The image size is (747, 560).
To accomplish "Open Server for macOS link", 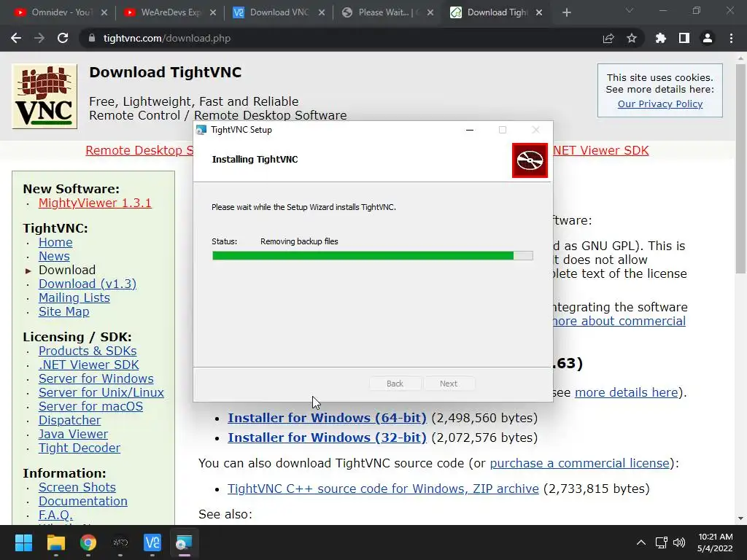I will coord(90,406).
